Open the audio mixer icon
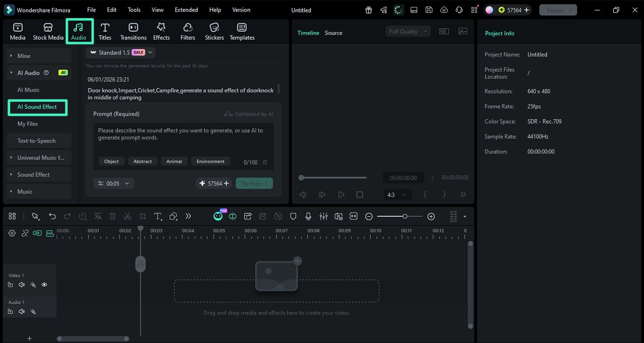This screenshot has height=343, width=644. (323, 216)
